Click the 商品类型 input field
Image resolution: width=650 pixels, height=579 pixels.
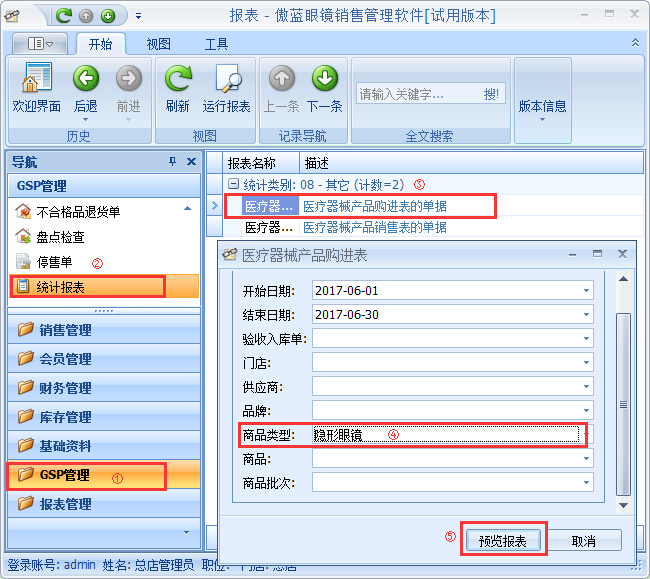445,435
